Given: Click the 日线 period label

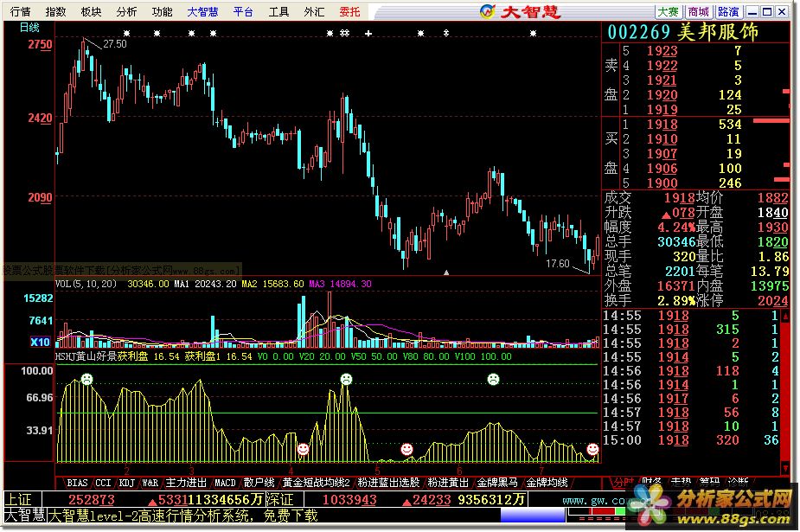Looking at the screenshot, I should click(x=29, y=27).
